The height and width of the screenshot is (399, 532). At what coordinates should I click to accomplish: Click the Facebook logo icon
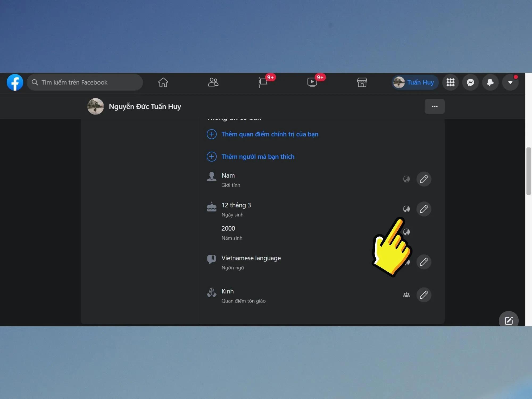coord(15,82)
